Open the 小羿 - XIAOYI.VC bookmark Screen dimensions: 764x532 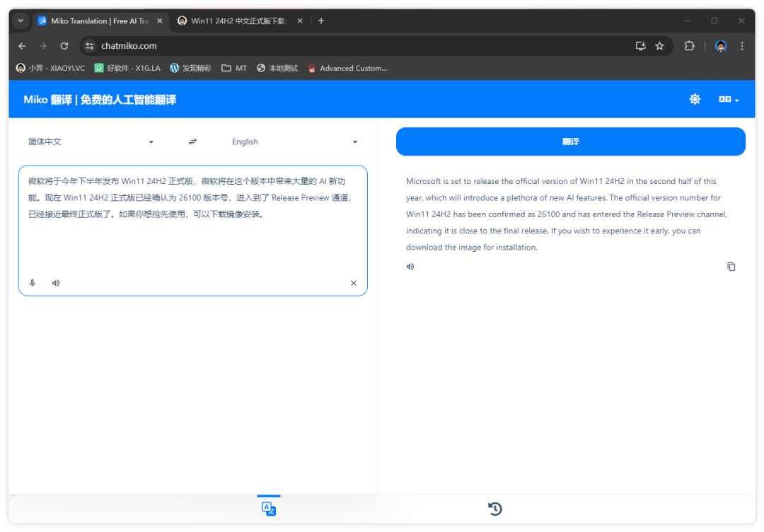click(x=51, y=68)
